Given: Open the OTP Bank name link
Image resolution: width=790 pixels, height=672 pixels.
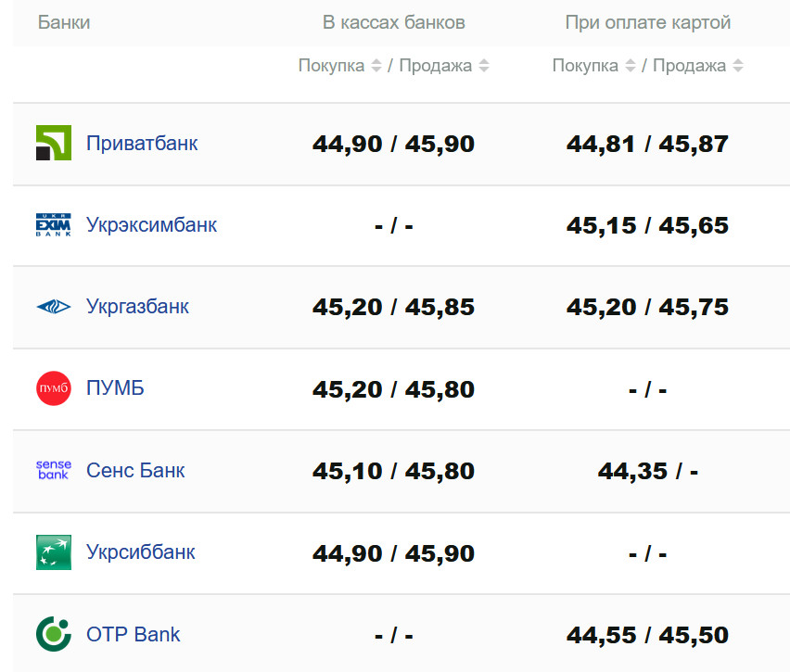Looking at the screenshot, I should 134,635.
